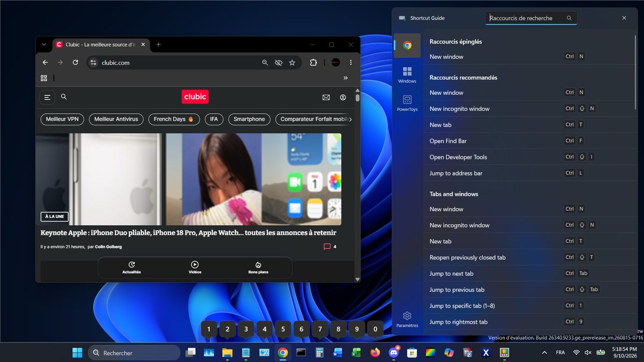Close the Shortcut Guide panel

click(624, 18)
